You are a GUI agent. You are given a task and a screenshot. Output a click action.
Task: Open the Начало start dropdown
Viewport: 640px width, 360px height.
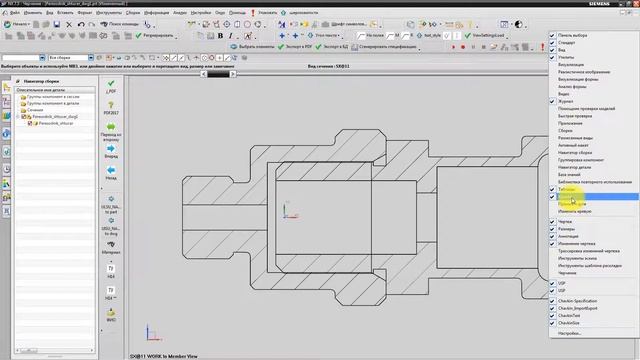click(17, 24)
